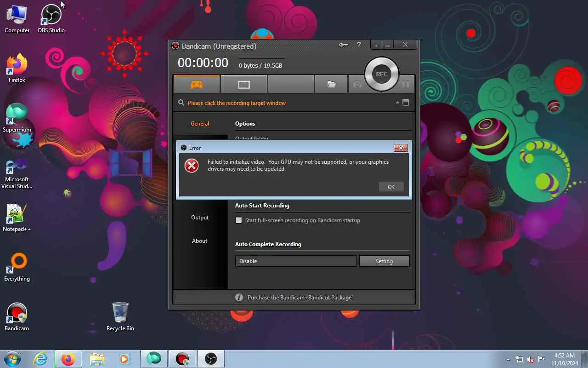Select the Recycle Bin desktop icon
Image resolution: width=588 pixels, height=368 pixels.
[120, 317]
